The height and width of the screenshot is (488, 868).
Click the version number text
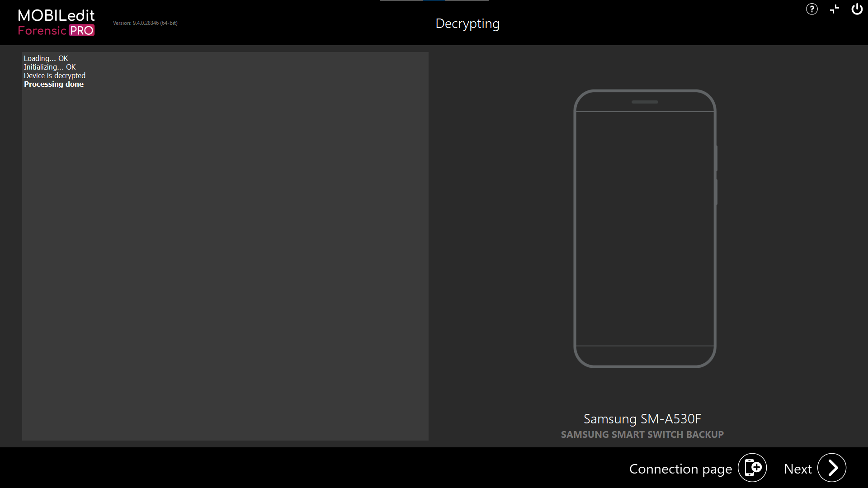(x=145, y=23)
